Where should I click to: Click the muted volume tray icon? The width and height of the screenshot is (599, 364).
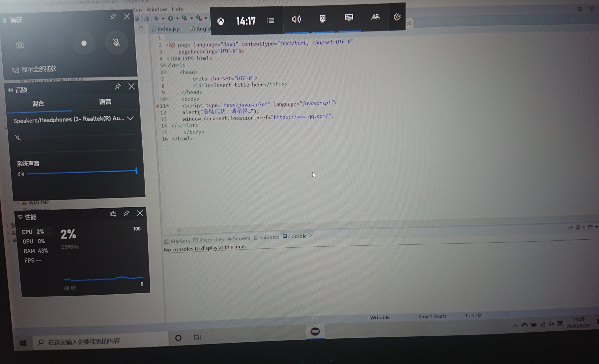(551, 324)
